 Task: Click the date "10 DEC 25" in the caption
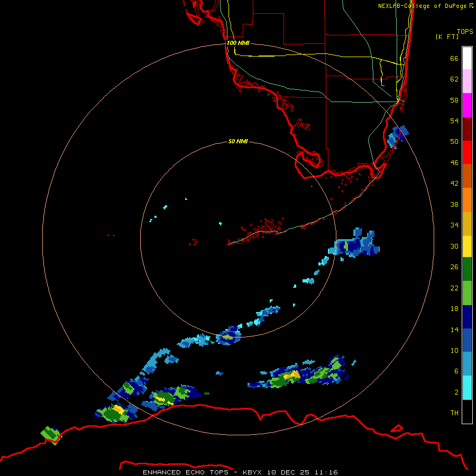288,472
